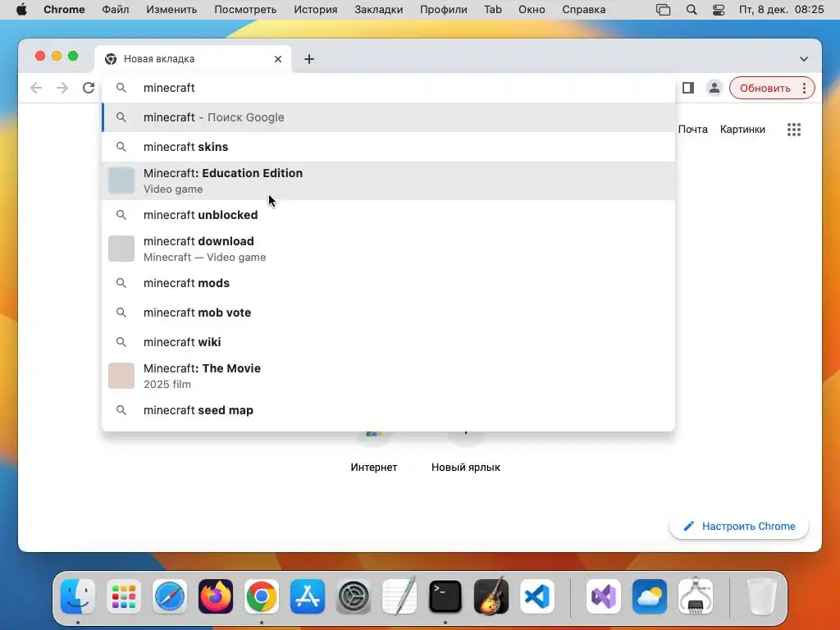The image size is (840, 630).
Task: Select the minecraft mob vote suggestion
Action: pyautogui.click(x=388, y=313)
